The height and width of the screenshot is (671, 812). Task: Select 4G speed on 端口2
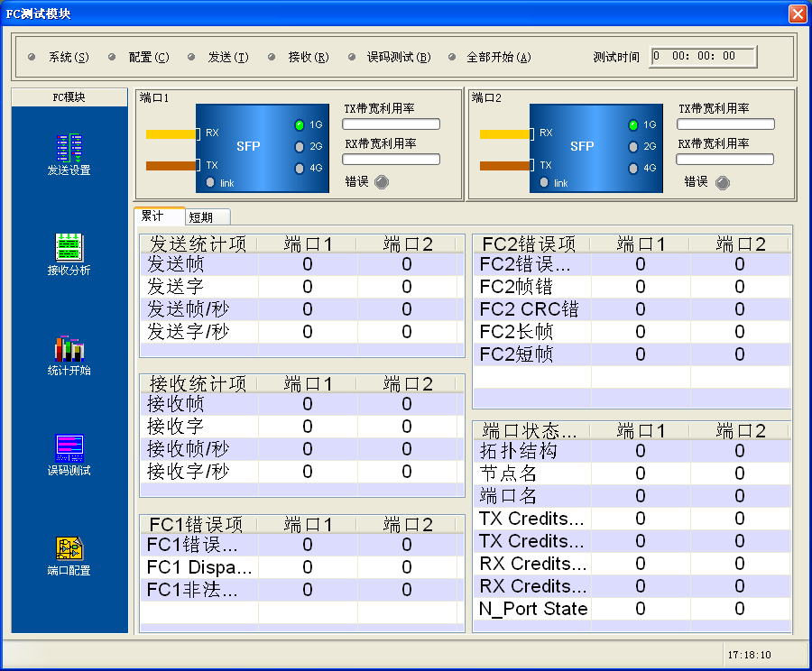(x=632, y=169)
